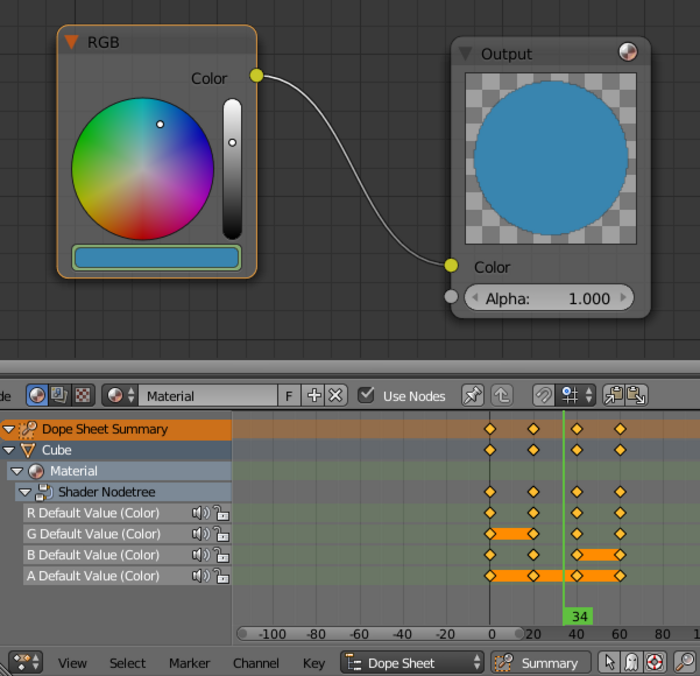Open the Dope Sheet mode dropdown

tap(411, 662)
